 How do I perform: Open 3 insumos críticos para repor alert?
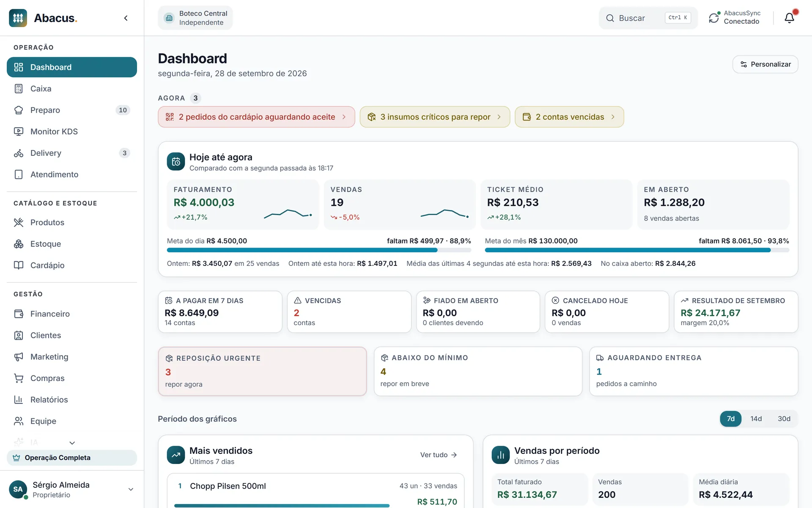435,117
